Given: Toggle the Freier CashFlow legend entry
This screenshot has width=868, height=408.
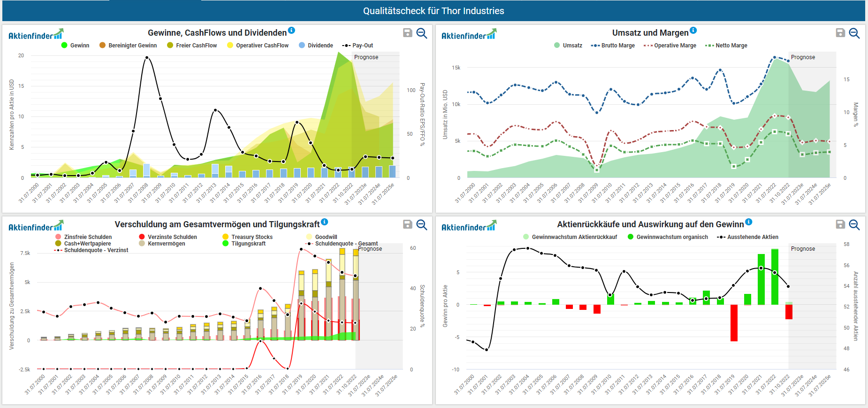Looking at the screenshot, I should [x=192, y=46].
